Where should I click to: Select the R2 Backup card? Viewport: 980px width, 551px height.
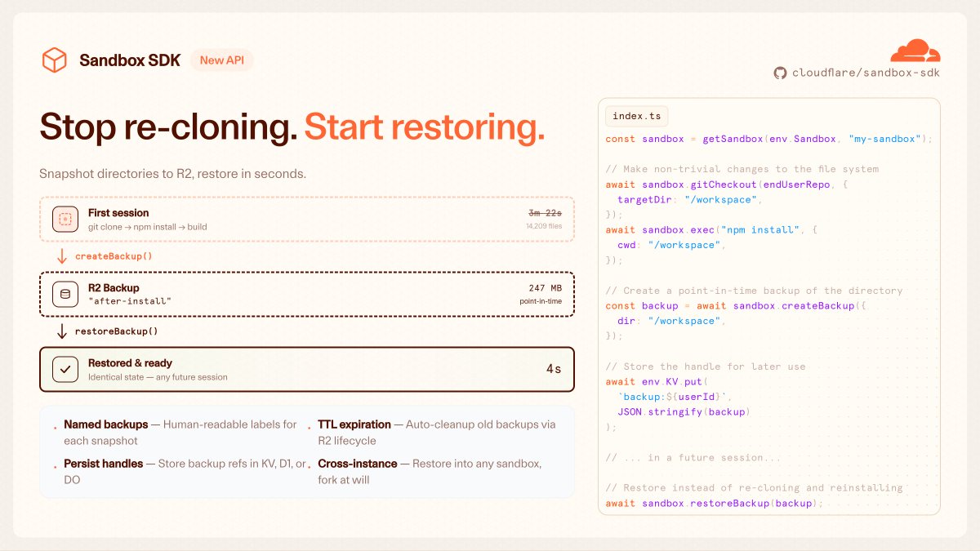click(307, 294)
